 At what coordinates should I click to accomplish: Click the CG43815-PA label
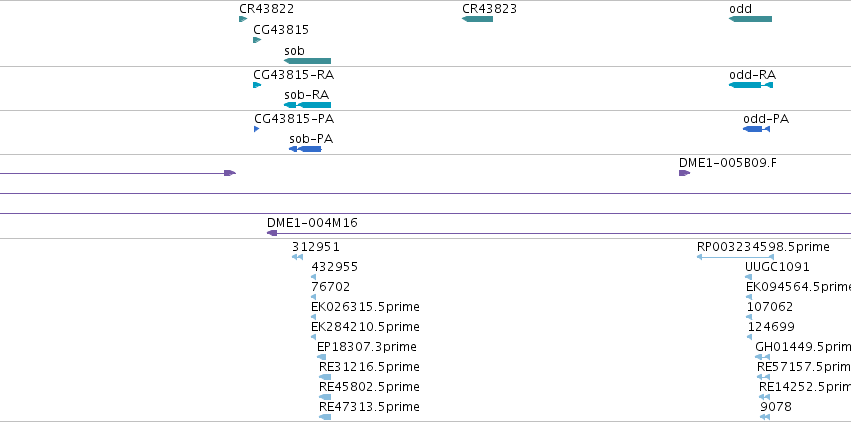pyautogui.click(x=294, y=119)
